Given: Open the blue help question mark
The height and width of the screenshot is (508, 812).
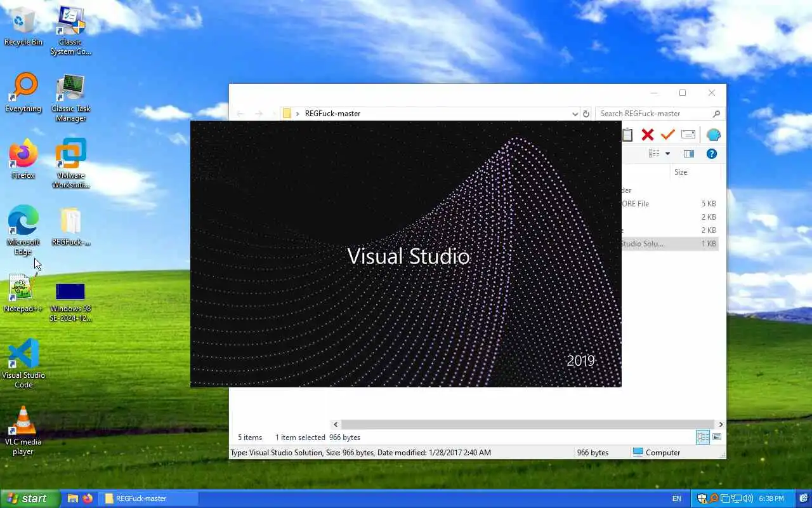Looking at the screenshot, I should click(712, 154).
